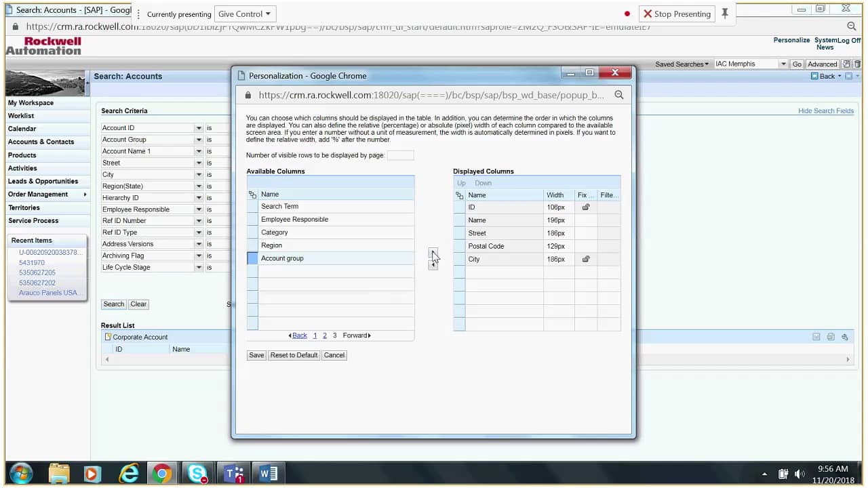This screenshot has width=868, height=488.
Task: Open dropdown for Street search field
Action: point(199,163)
